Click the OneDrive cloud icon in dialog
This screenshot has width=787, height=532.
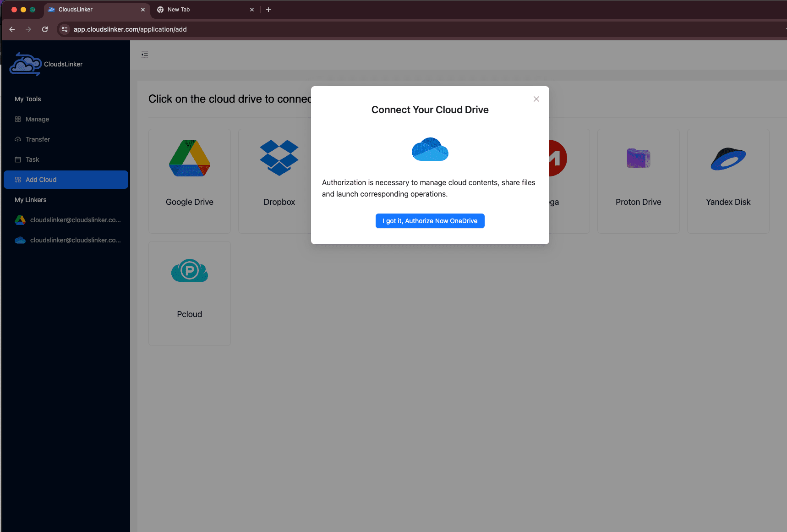click(x=430, y=149)
